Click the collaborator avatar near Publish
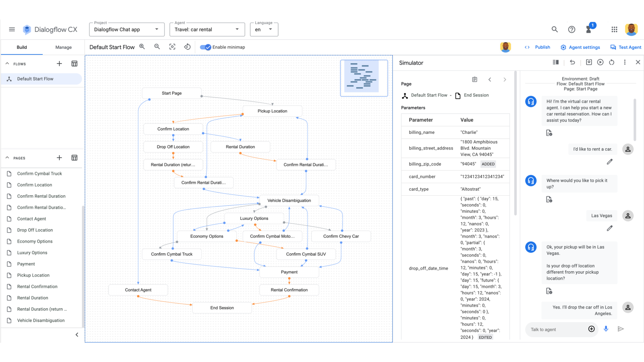 click(x=506, y=47)
